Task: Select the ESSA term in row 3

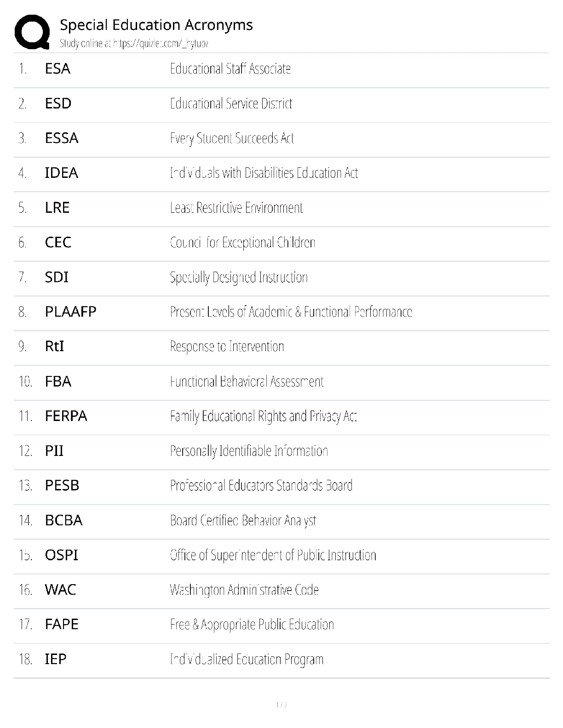Action: [62, 138]
